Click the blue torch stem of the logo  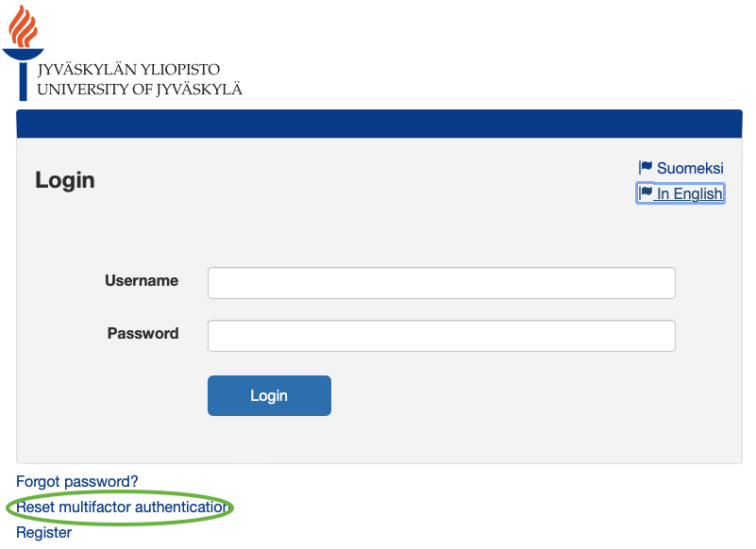[23, 80]
